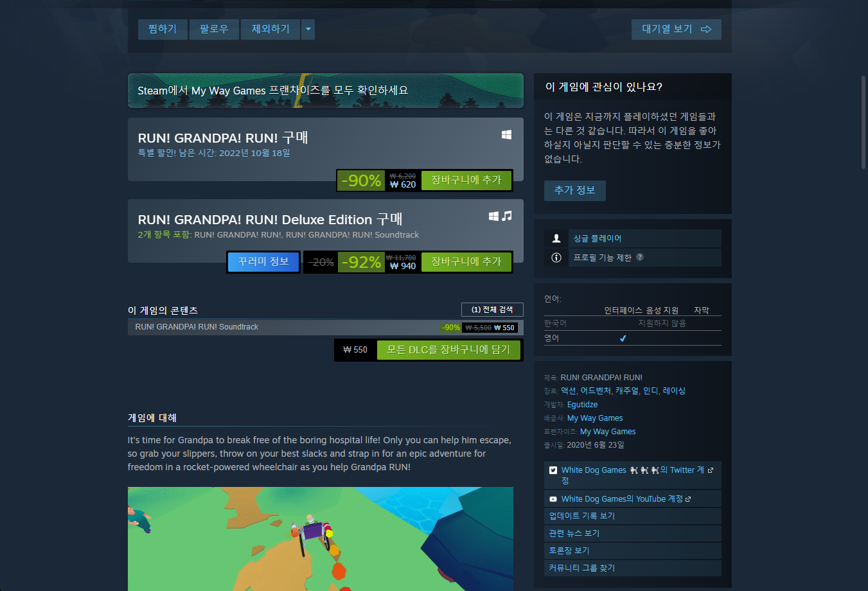Add RUN! GRANDPA! RUN! ₩620 to cart
This screenshot has height=591, width=868.
click(466, 181)
